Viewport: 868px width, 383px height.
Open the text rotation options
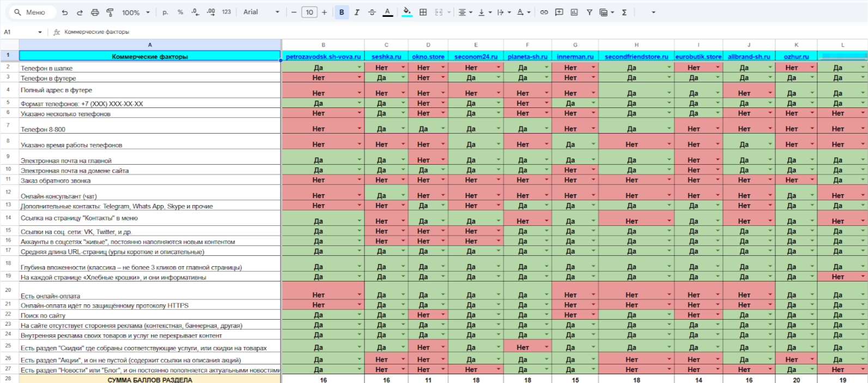coord(523,12)
